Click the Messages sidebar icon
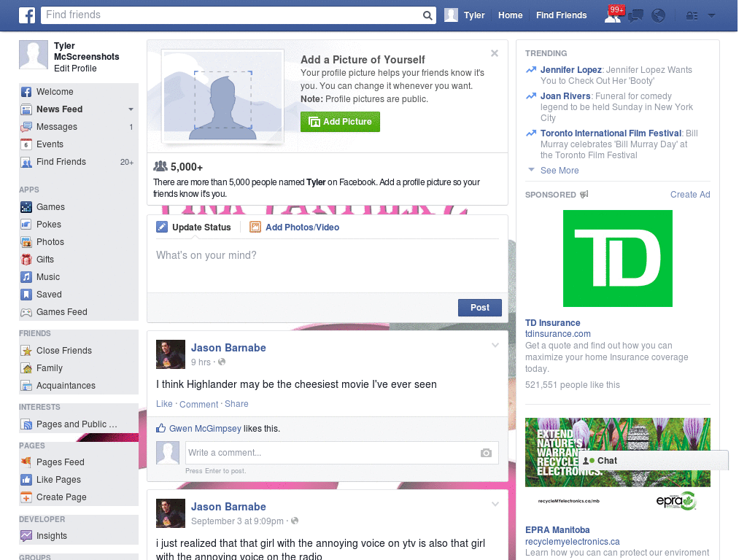 click(x=26, y=127)
